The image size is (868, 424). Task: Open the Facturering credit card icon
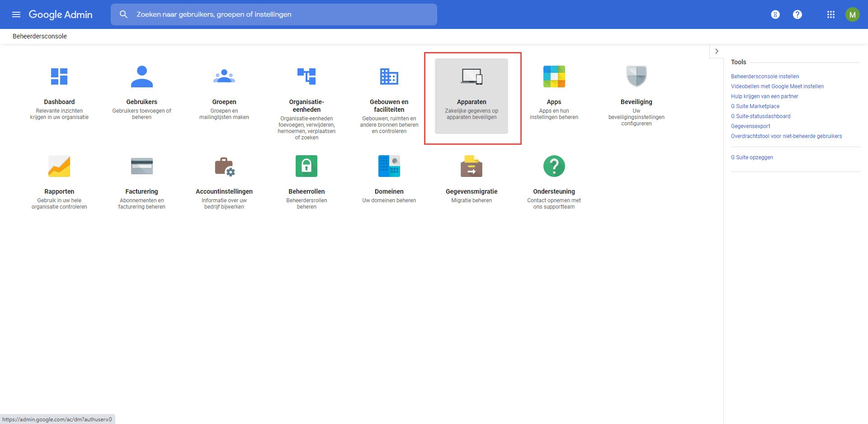pyautogui.click(x=142, y=166)
